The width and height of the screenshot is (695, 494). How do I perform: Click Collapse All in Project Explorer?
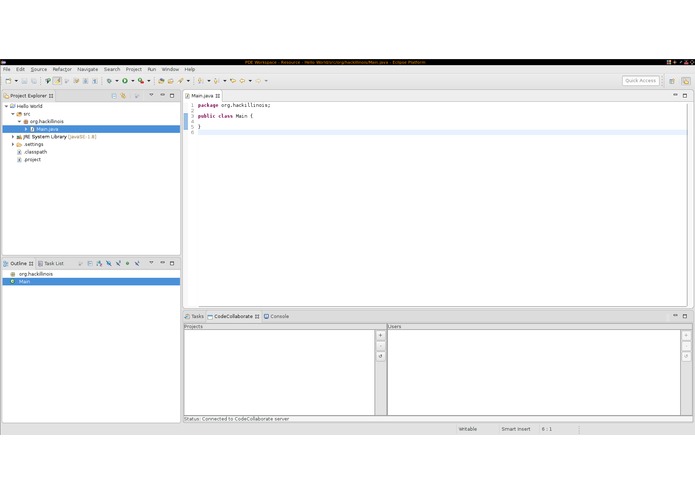[114, 96]
